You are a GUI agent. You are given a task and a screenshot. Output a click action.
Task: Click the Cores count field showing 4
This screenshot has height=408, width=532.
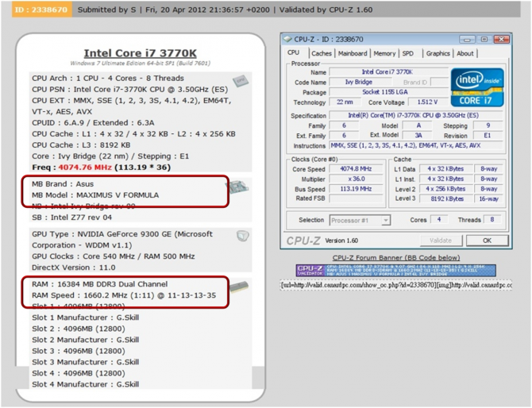(439, 219)
